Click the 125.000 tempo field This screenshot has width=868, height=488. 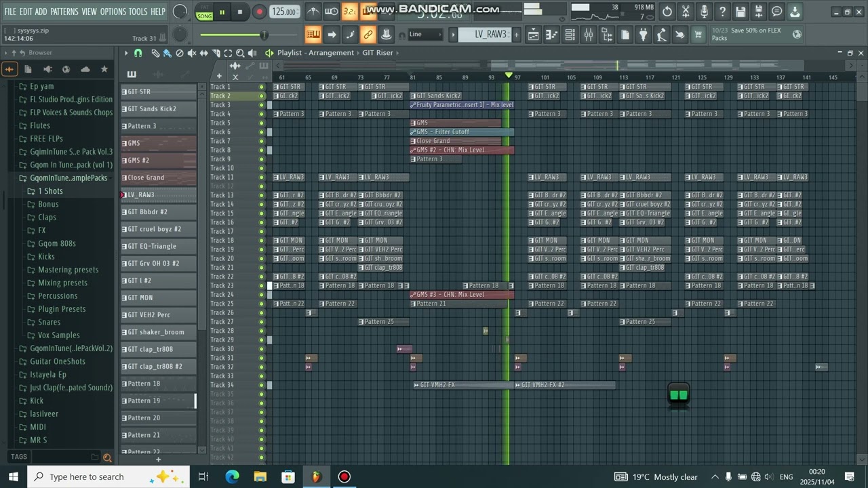coord(284,12)
